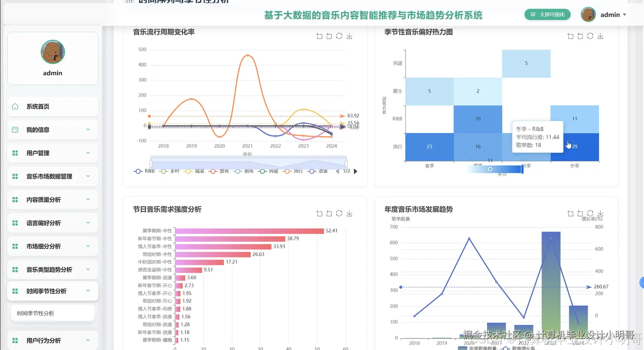Click area zoom icon in 季节性音乐偏好热力图 chart

(570, 36)
